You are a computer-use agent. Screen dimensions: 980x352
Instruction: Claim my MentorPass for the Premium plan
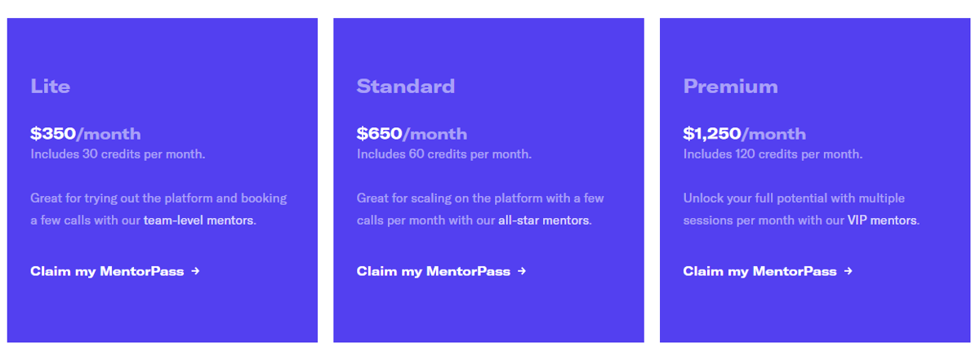coord(768,271)
